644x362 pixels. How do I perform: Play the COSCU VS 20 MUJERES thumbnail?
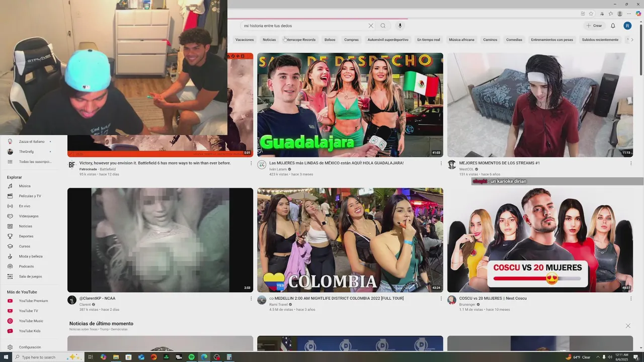[x=540, y=240]
